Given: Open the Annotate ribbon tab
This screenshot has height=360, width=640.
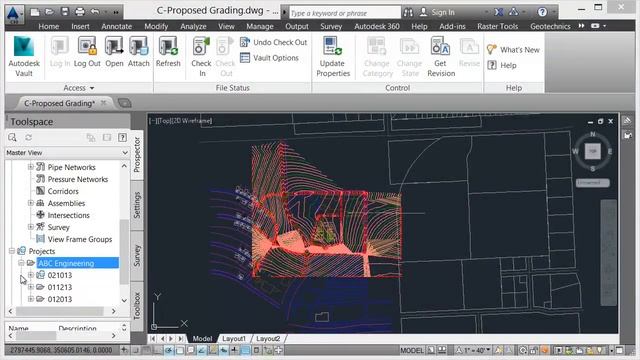Looking at the screenshot, I should [x=116, y=26].
